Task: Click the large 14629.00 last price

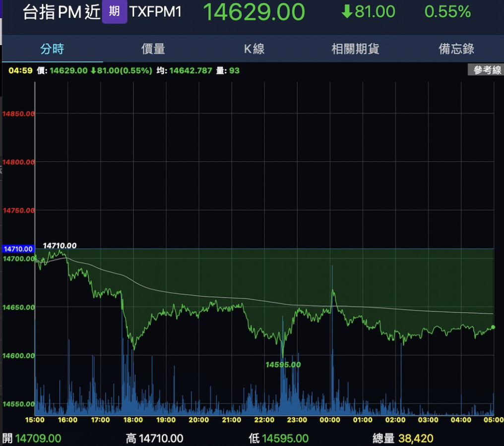Action: point(254,12)
